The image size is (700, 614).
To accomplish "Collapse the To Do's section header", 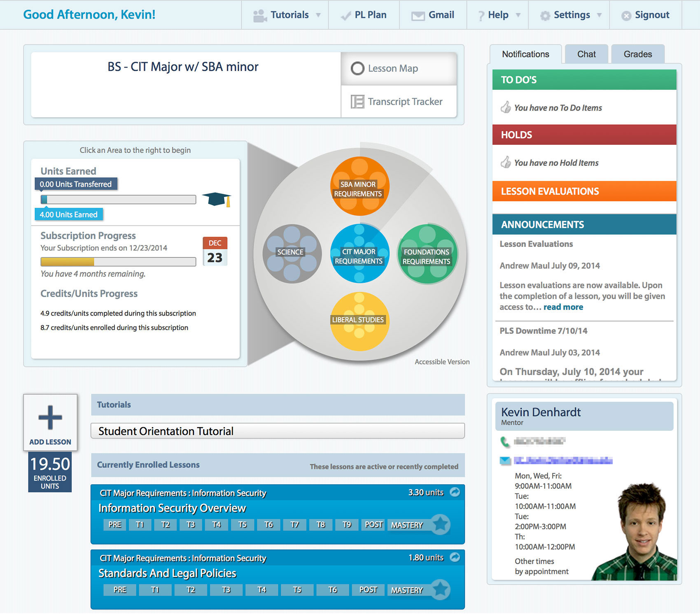I will point(584,80).
